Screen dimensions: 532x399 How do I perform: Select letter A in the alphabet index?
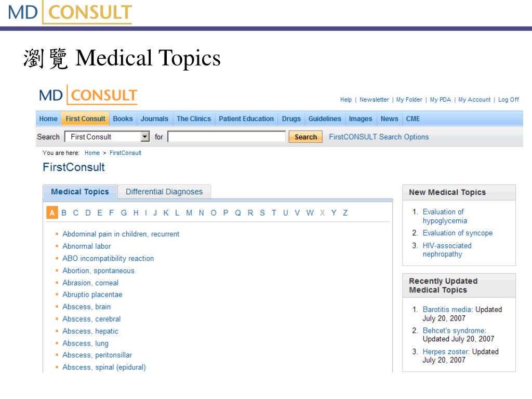(52, 212)
